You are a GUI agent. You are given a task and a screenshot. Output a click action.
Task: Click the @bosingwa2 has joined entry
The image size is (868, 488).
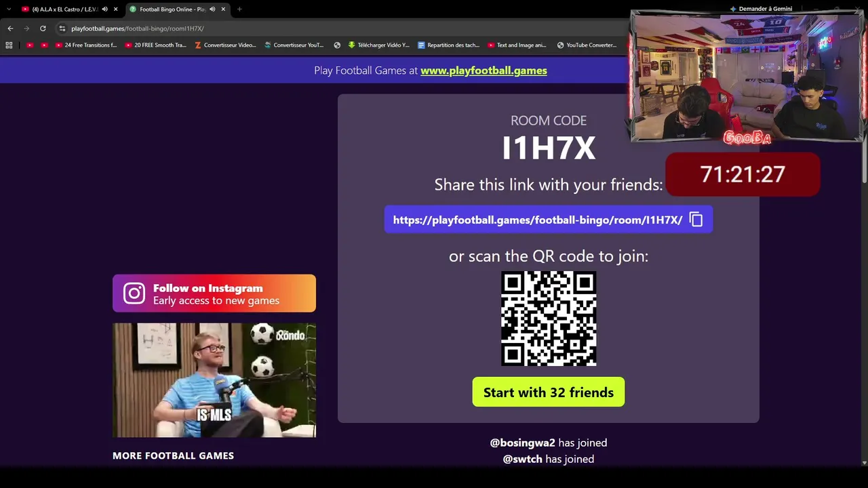click(549, 443)
